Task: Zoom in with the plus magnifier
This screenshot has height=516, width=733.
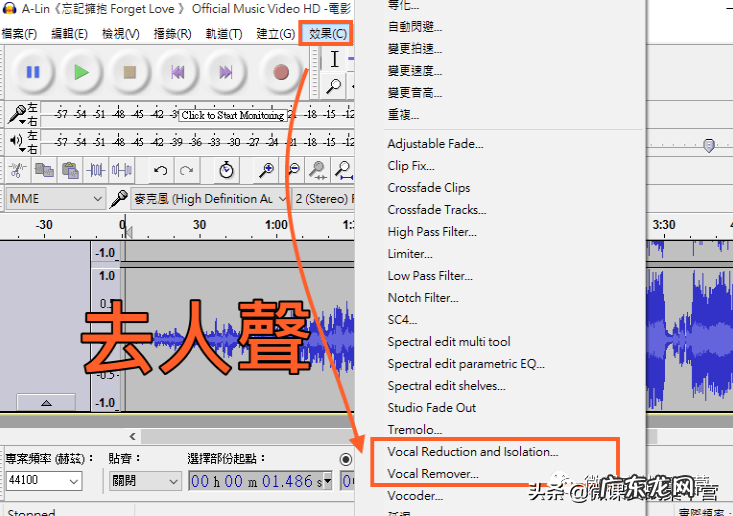Action: point(266,170)
